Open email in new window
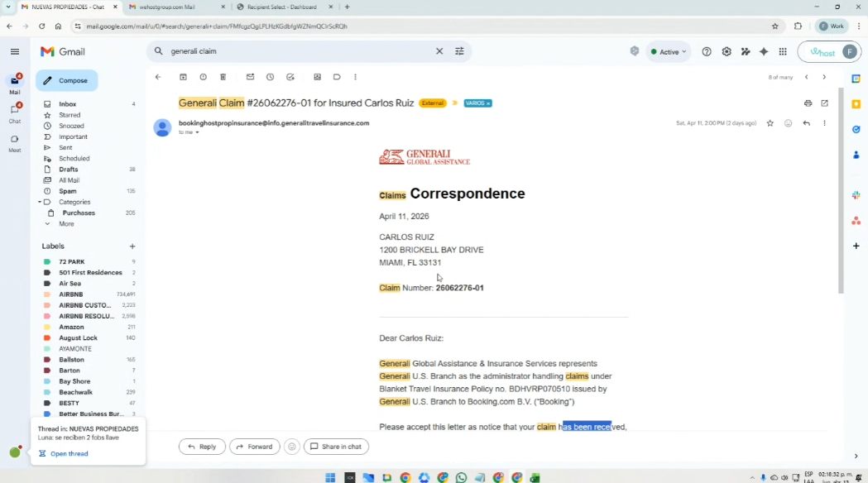868x483 pixels. (825, 103)
